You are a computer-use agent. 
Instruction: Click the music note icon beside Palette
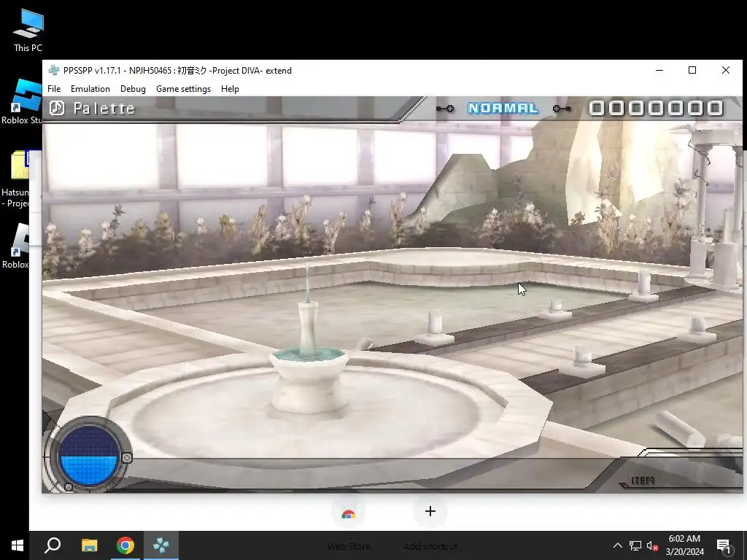[57, 108]
